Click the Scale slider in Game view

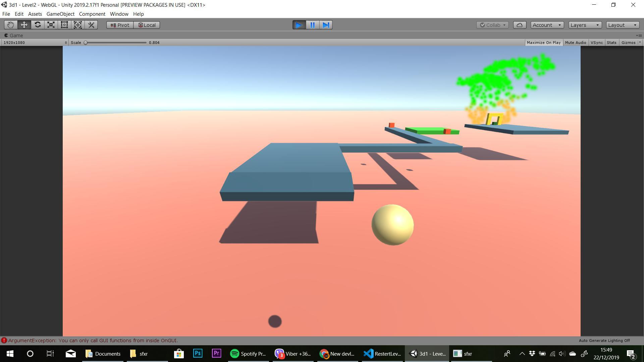pyautogui.click(x=116, y=43)
